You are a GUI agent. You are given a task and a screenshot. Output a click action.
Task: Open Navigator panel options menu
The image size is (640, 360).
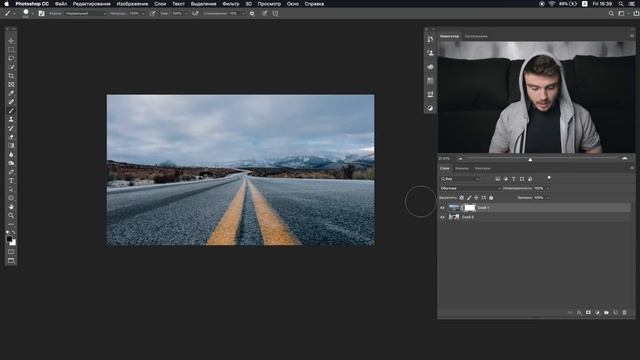click(x=632, y=36)
